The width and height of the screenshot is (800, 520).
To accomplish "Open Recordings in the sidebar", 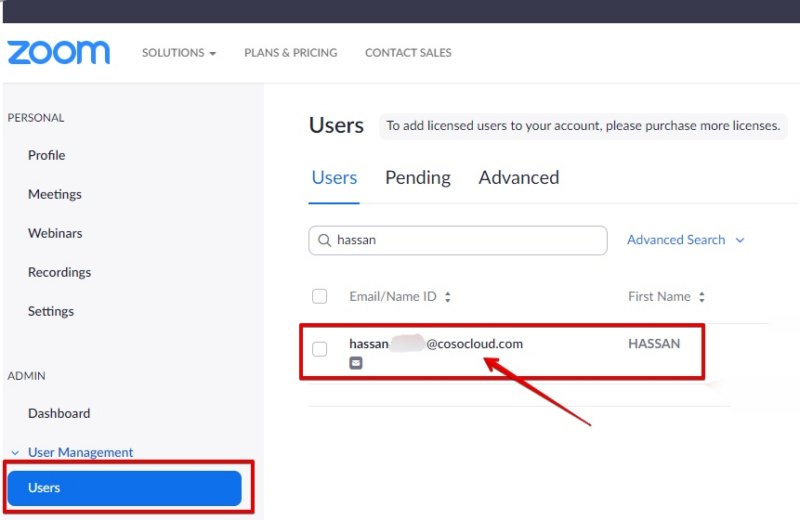I will tap(59, 273).
